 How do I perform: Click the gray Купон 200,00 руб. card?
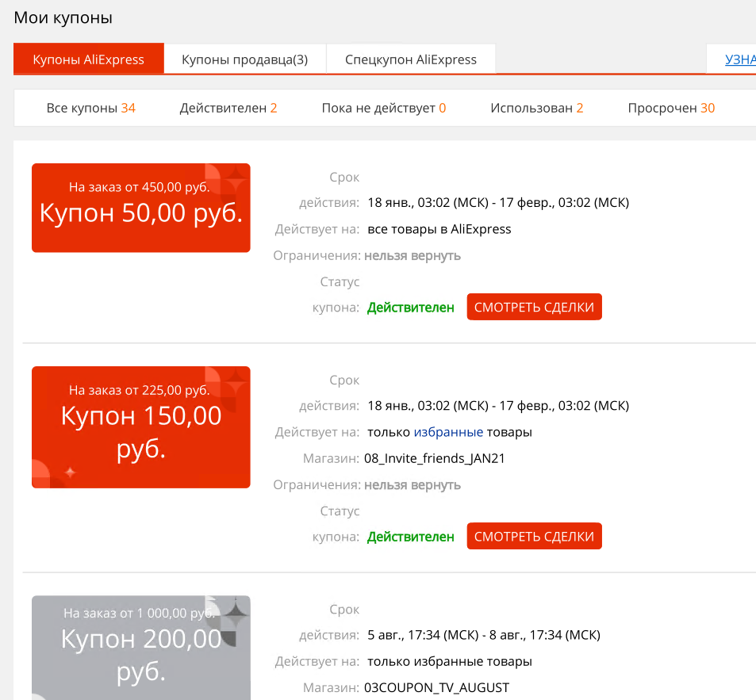coord(140,648)
